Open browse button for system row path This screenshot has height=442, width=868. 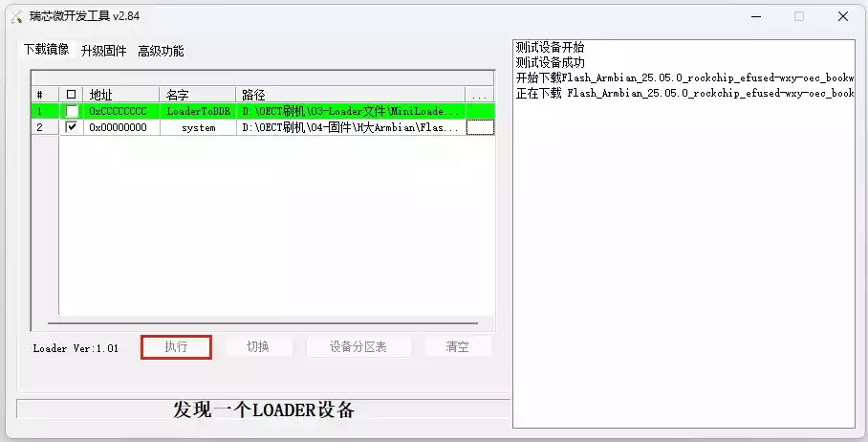[480, 127]
